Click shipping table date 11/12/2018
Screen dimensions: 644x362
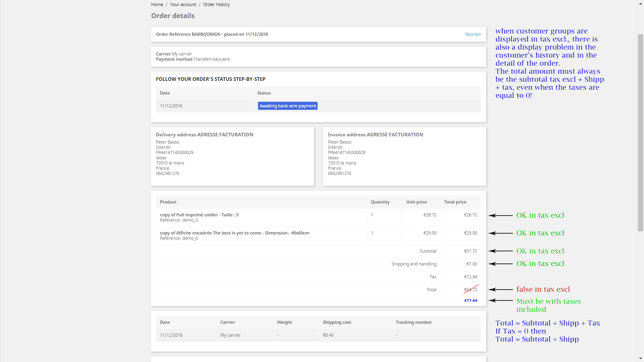tap(171, 335)
